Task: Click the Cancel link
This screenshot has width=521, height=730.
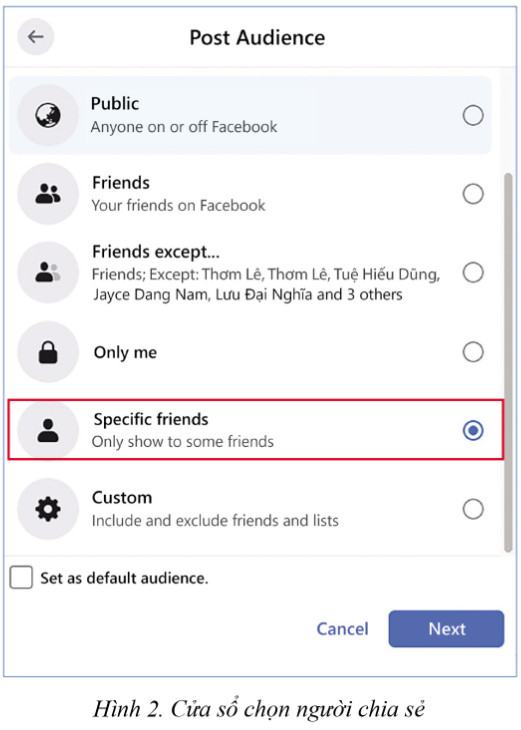Action: tap(342, 629)
